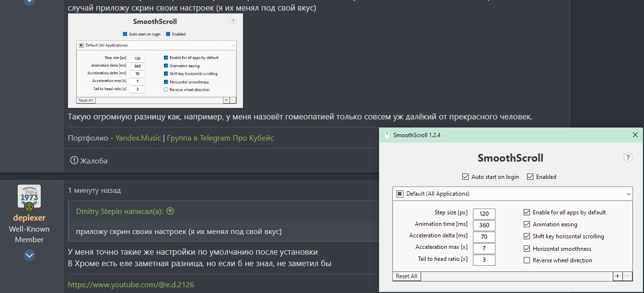Click the Dmitry Stepin написал(а) quote link
This screenshot has width=644, height=293.
[120, 211]
